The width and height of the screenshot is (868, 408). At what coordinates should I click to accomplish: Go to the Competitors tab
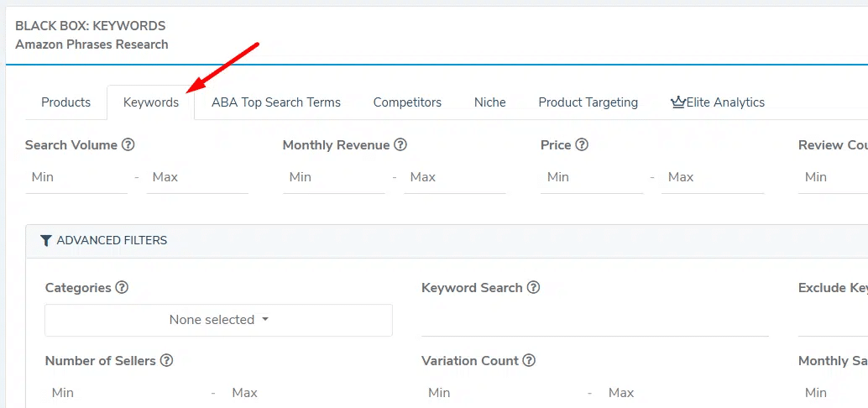coord(407,102)
